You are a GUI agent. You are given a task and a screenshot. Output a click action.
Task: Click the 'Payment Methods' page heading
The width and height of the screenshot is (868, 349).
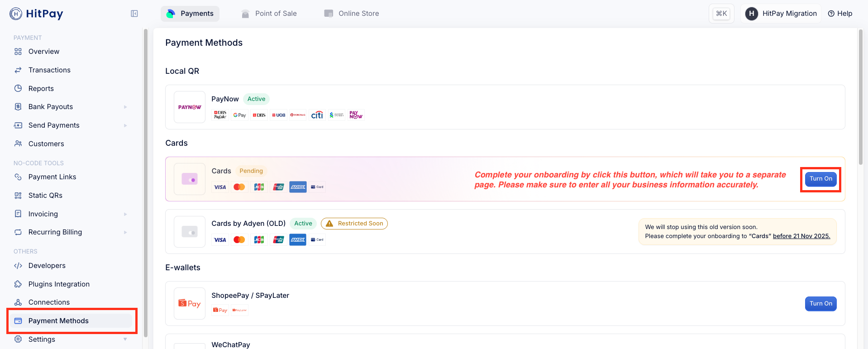(x=204, y=43)
